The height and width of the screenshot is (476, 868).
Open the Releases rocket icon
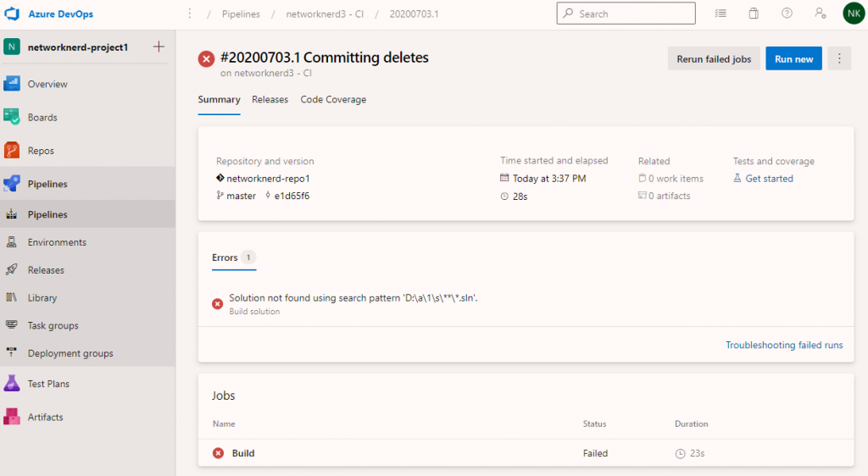pos(12,270)
